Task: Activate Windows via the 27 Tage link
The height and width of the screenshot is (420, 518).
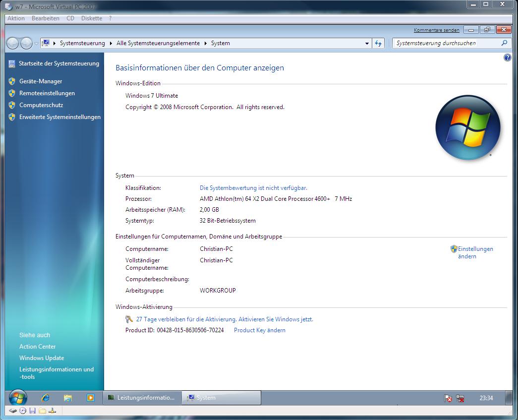Action: pyautogui.click(x=225, y=319)
